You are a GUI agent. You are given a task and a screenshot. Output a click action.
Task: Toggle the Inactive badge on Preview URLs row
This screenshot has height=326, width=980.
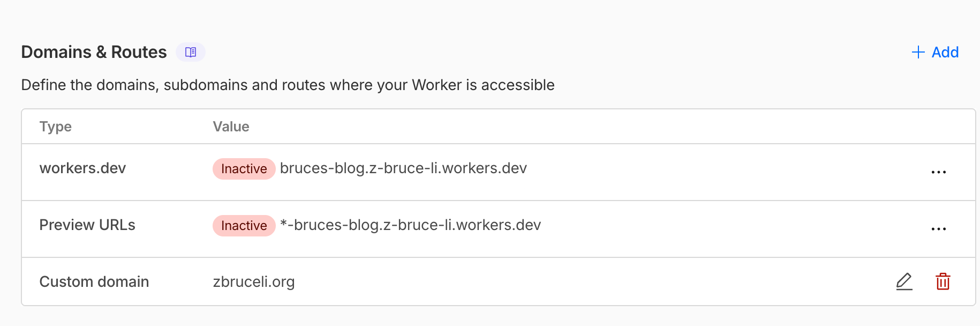(244, 225)
